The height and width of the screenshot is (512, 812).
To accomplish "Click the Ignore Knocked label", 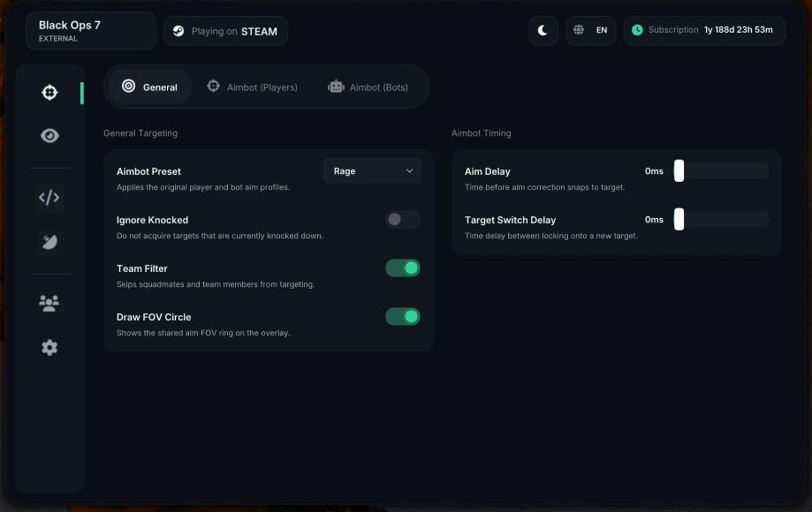I will 152,221.
